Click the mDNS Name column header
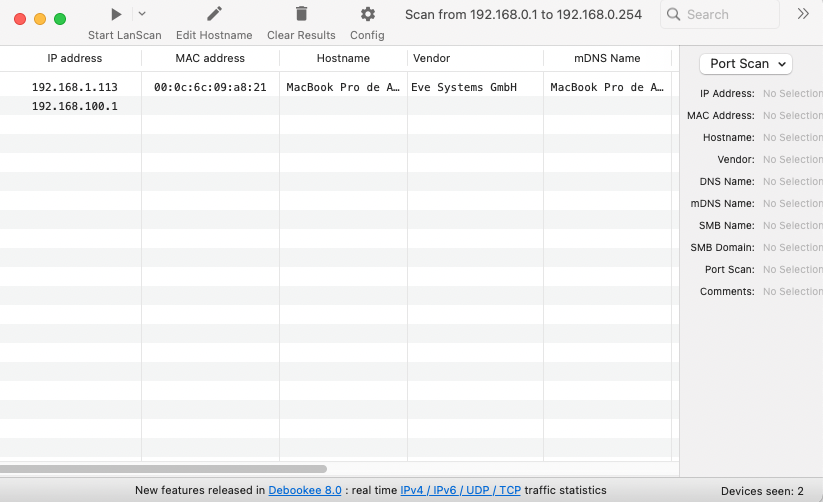Viewport: 823px width, 502px height. click(x=607, y=58)
